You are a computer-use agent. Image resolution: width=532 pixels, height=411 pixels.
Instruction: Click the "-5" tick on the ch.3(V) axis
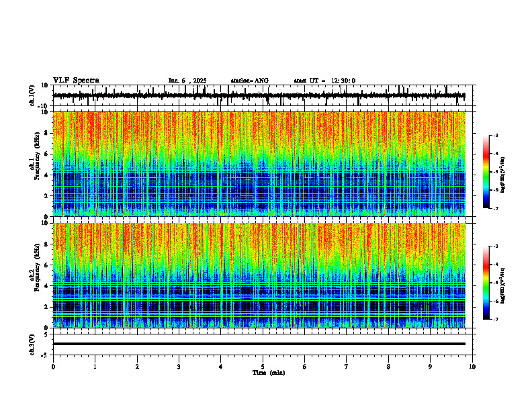click(x=45, y=355)
